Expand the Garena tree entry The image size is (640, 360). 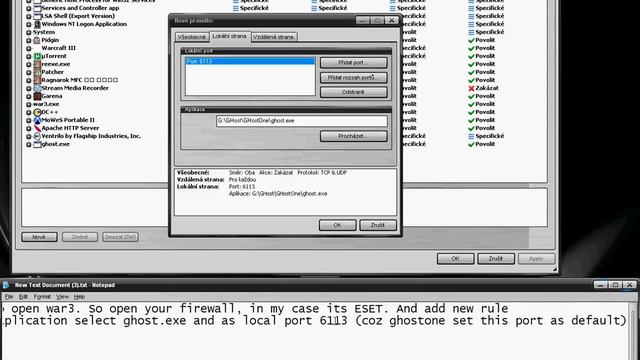pyautogui.click(x=29, y=96)
